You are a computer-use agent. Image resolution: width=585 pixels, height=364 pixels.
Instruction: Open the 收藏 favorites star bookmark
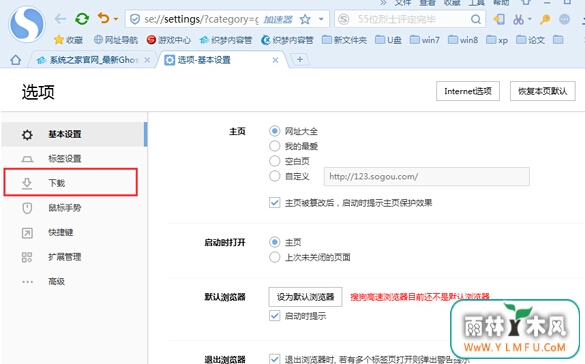pos(68,40)
